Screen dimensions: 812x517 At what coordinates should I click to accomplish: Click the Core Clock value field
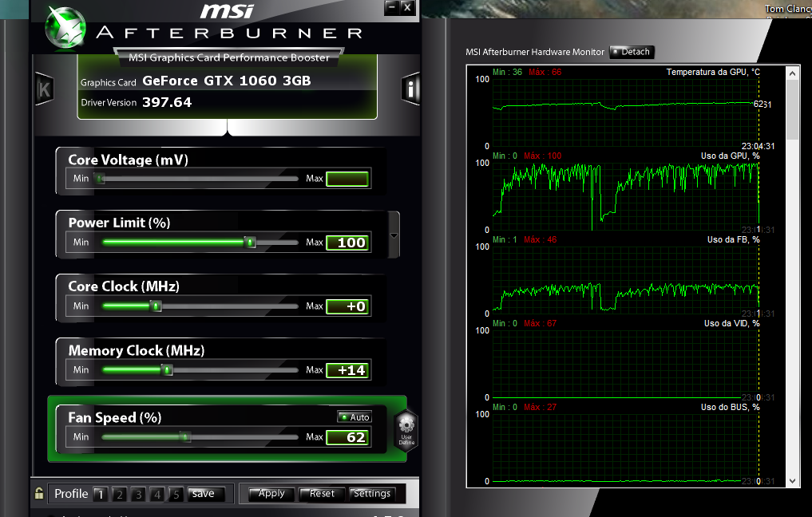(347, 306)
